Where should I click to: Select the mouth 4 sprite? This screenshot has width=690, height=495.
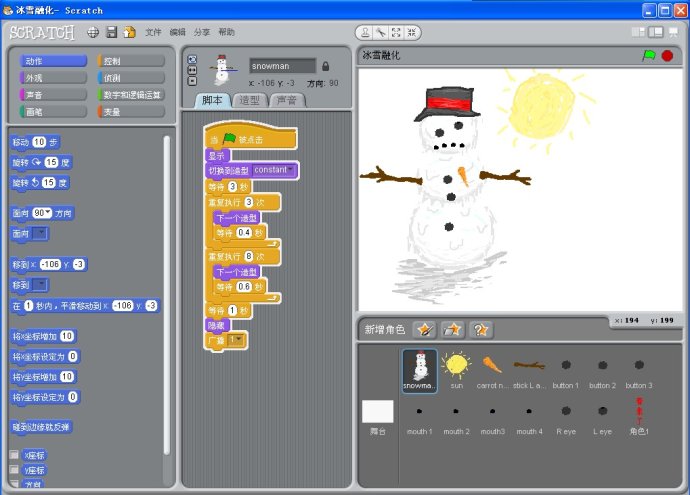click(529, 417)
